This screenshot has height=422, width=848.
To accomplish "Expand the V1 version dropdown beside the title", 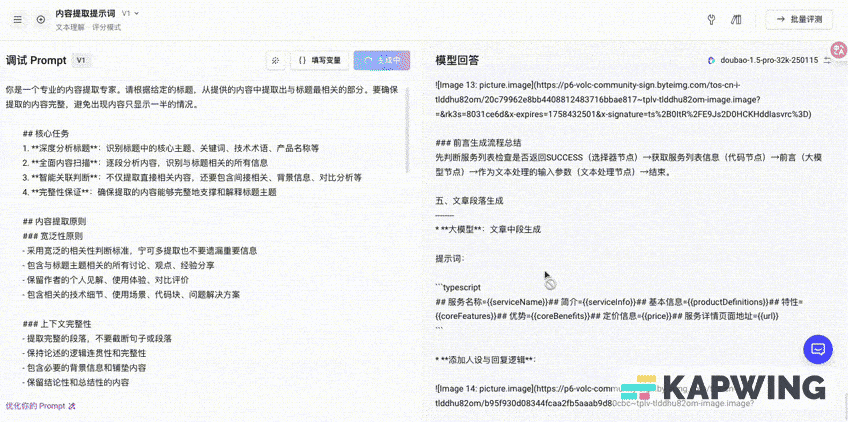I will (x=130, y=13).
